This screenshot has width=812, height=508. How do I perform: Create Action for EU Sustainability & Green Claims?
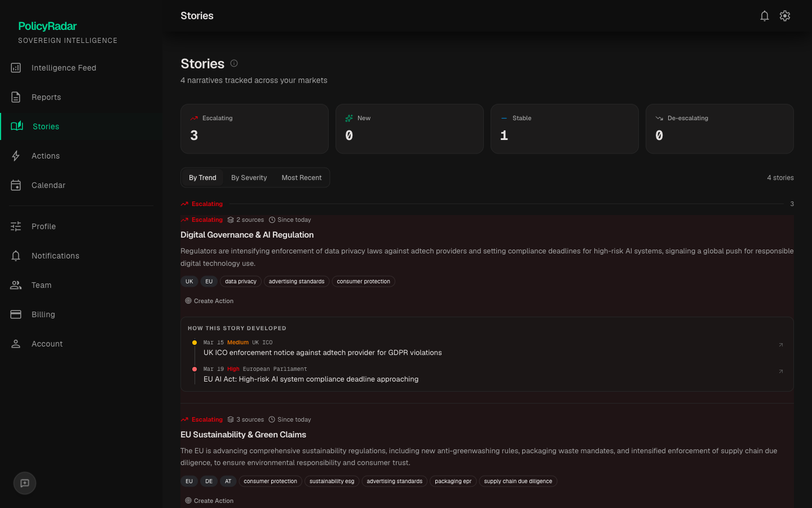tap(209, 501)
